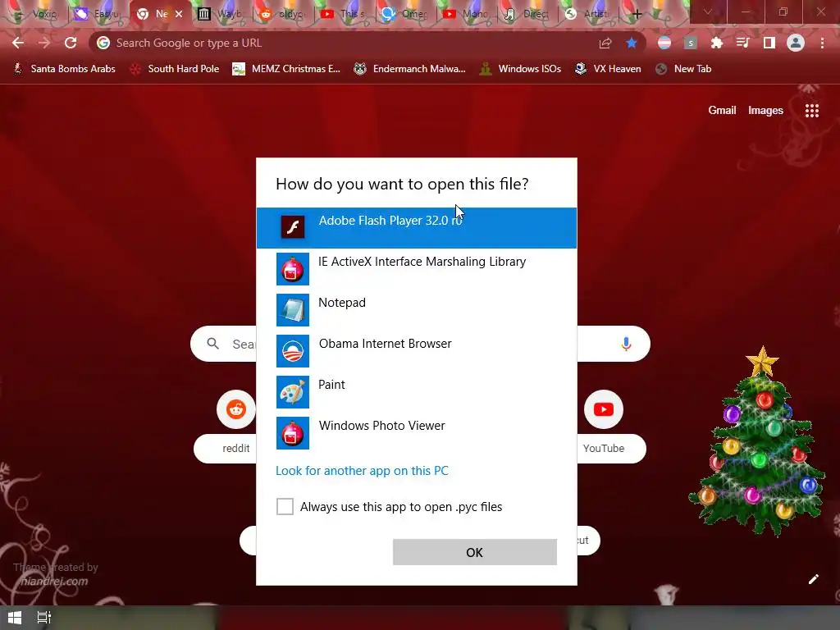Screen dimensions: 840x630
Task: Select the Paint palette icon
Action: coord(293,391)
